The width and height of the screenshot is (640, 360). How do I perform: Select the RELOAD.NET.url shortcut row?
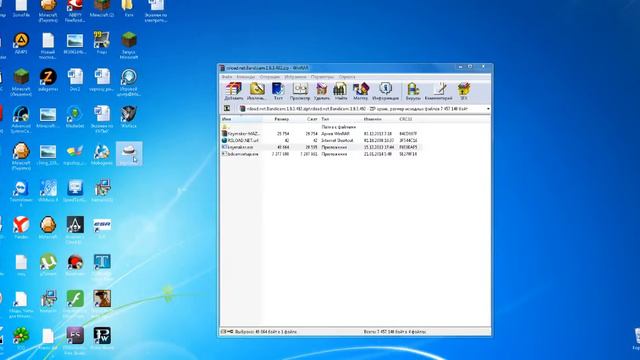321,140
